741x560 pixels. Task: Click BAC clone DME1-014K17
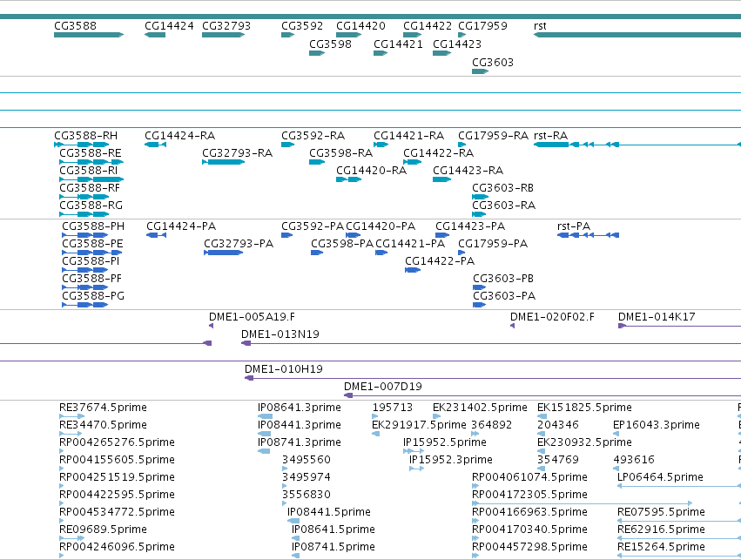[679, 326]
